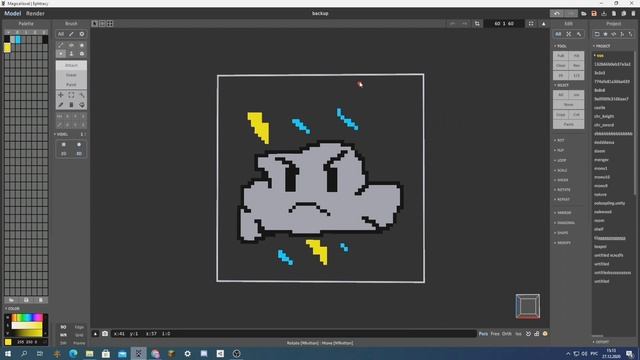This screenshot has height=360, width=640.
Task: Click the star favorites icon in the Project panel
Action: [x=606, y=34]
